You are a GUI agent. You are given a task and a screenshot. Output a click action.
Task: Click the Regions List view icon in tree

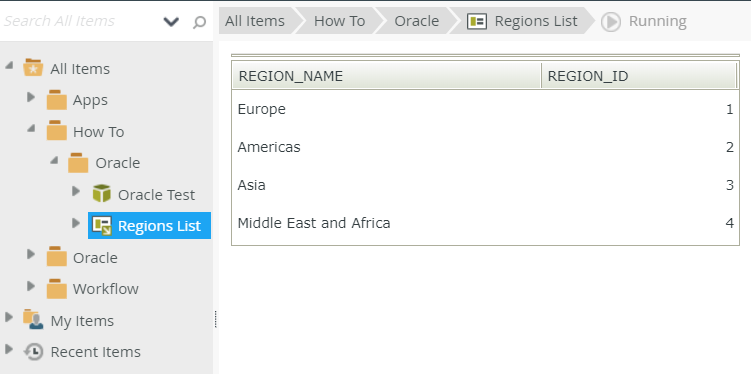(x=102, y=226)
